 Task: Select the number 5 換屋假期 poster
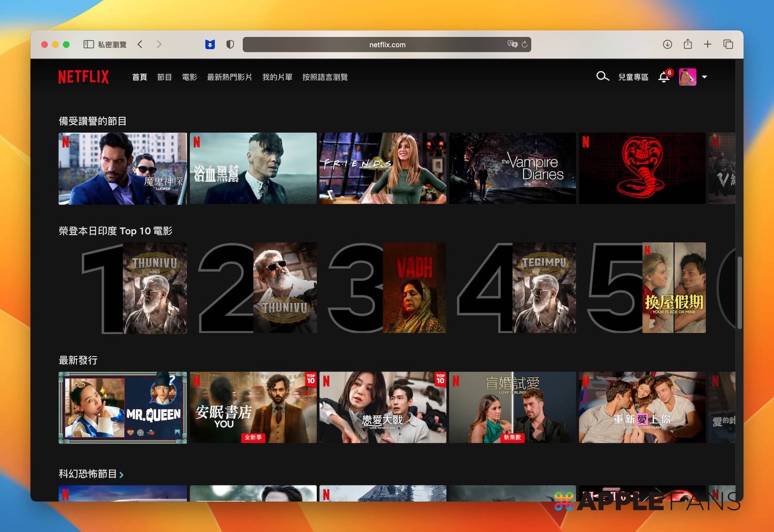tap(674, 288)
